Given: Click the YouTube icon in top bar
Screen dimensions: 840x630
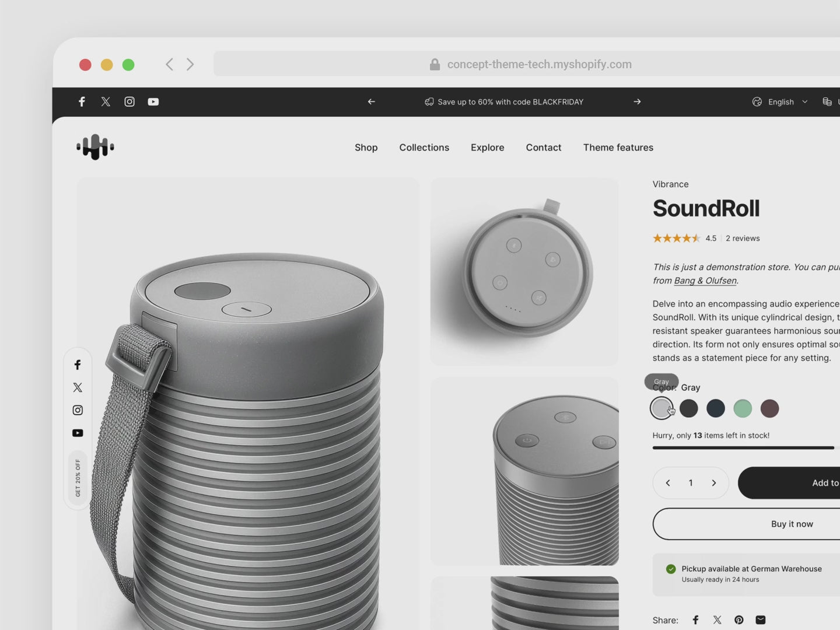Looking at the screenshot, I should tap(153, 101).
